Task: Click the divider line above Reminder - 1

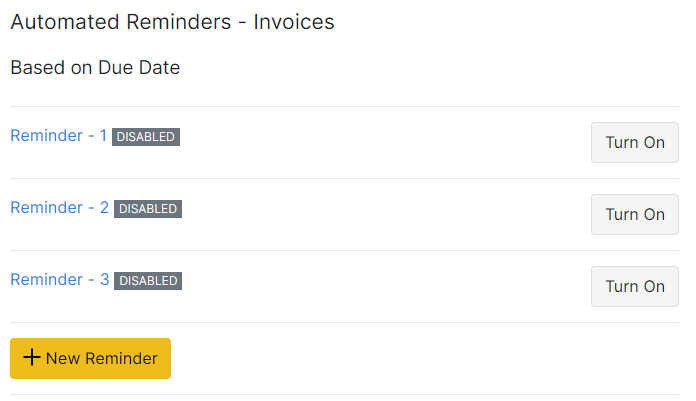Action: tap(344, 106)
